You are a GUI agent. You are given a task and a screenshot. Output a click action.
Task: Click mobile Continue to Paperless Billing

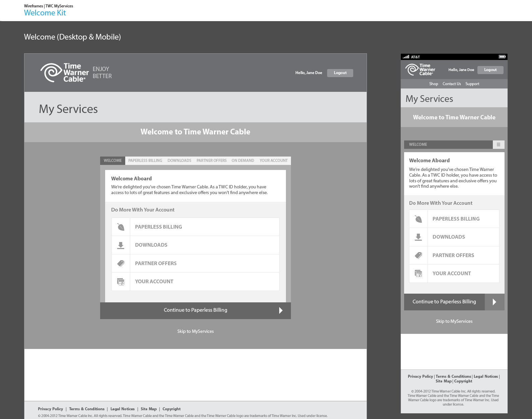444,302
